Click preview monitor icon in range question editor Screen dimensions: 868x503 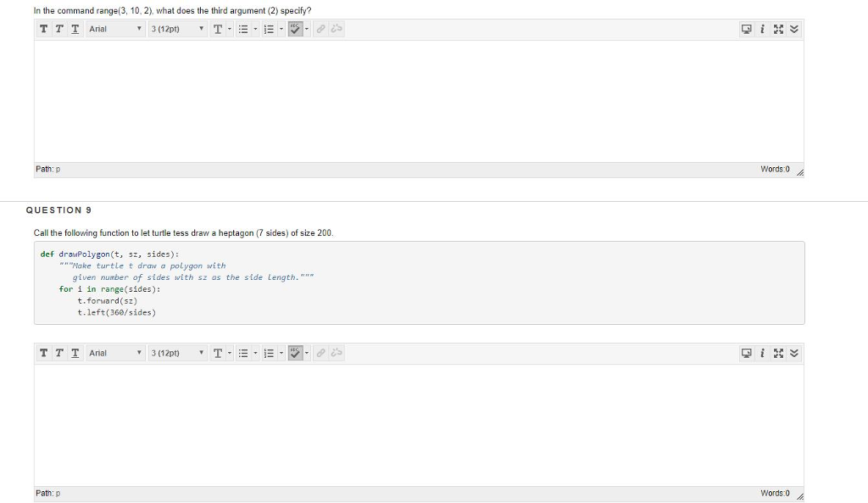point(746,29)
